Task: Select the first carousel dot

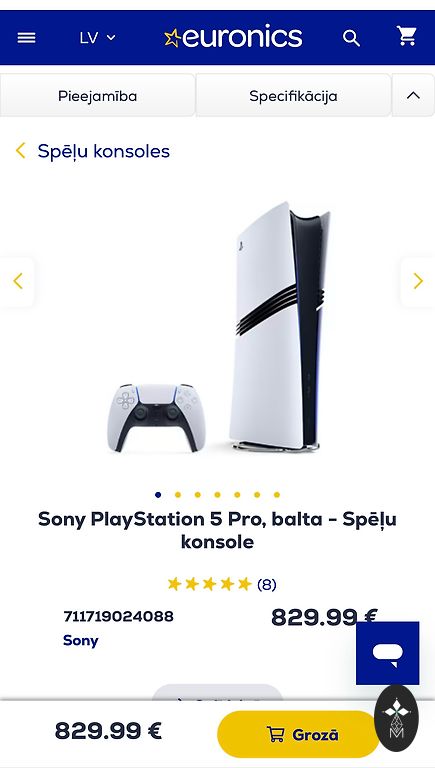Action: coord(158,495)
